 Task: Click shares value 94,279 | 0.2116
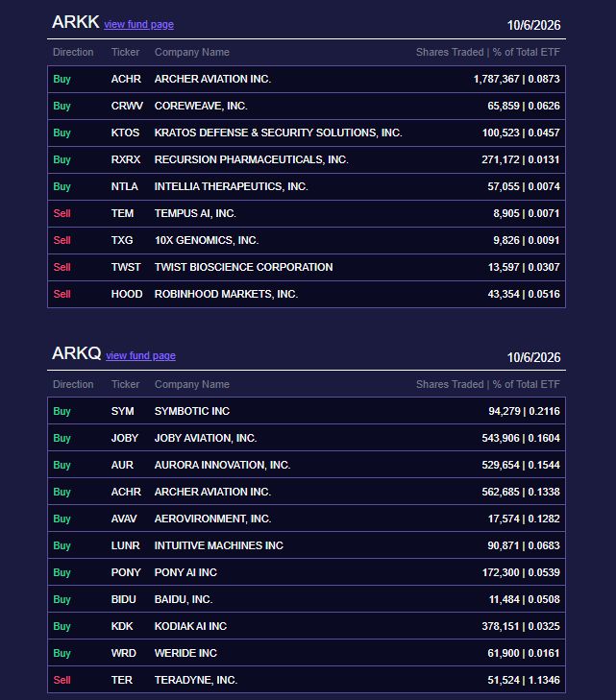coord(524,411)
